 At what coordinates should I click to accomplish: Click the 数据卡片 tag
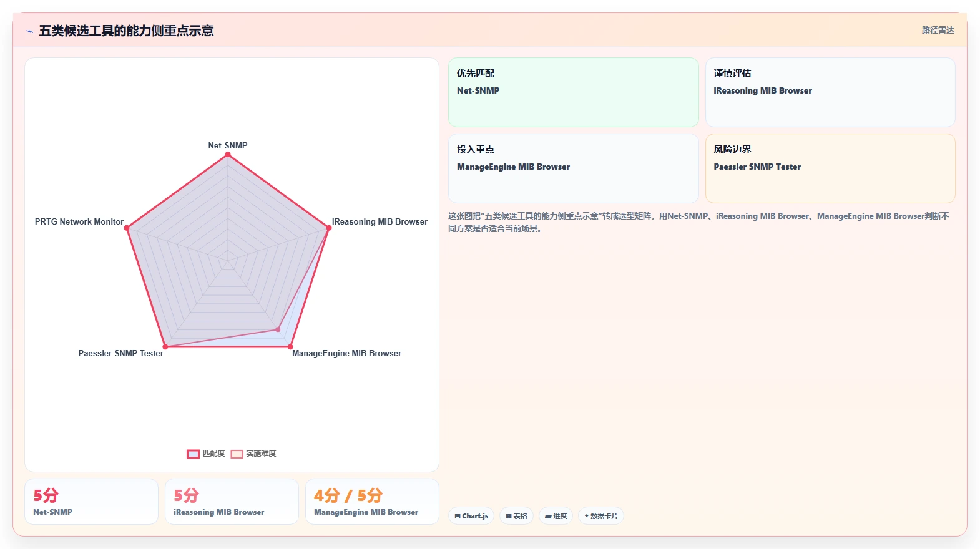(600, 516)
